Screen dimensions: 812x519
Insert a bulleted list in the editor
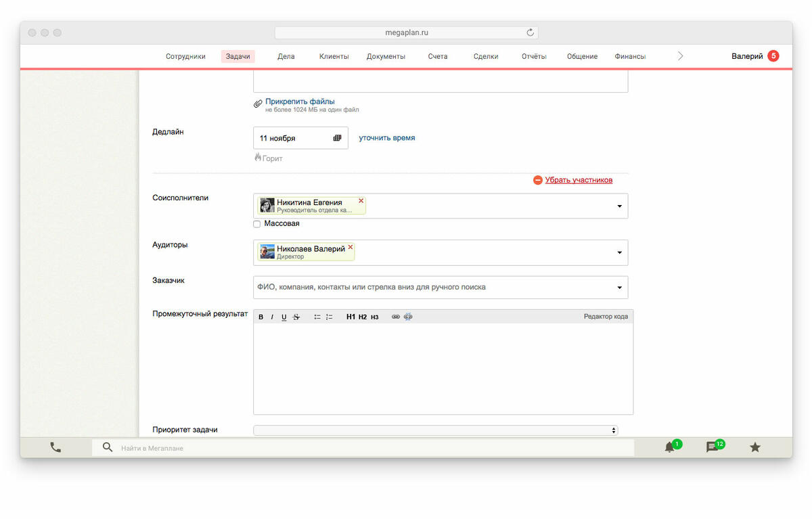(317, 317)
